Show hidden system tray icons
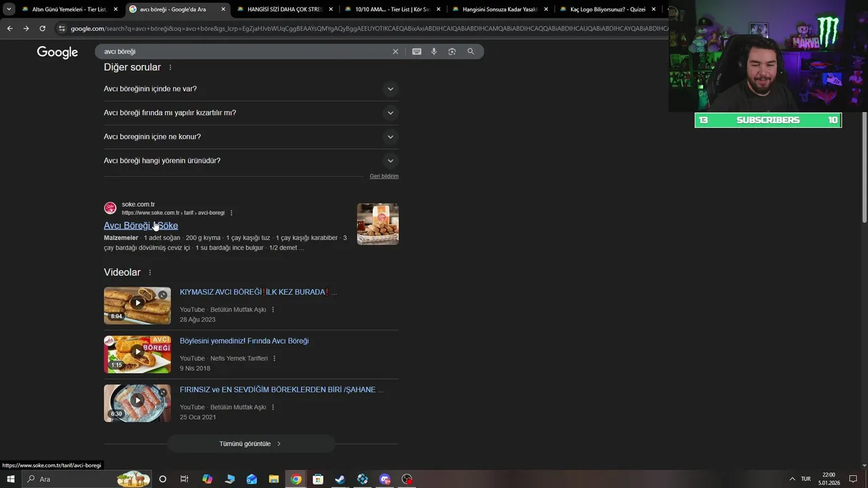Viewport: 868px width, 488px height. (792, 479)
